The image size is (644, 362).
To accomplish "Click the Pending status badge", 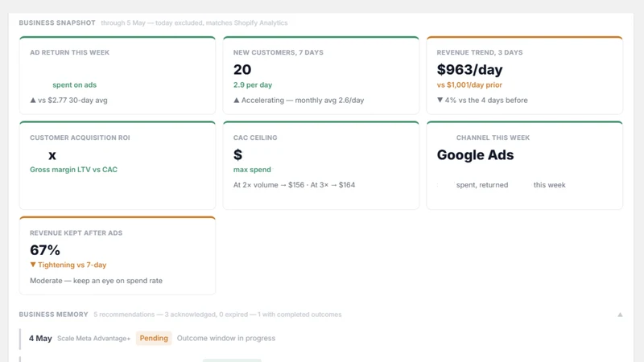I will (154, 338).
